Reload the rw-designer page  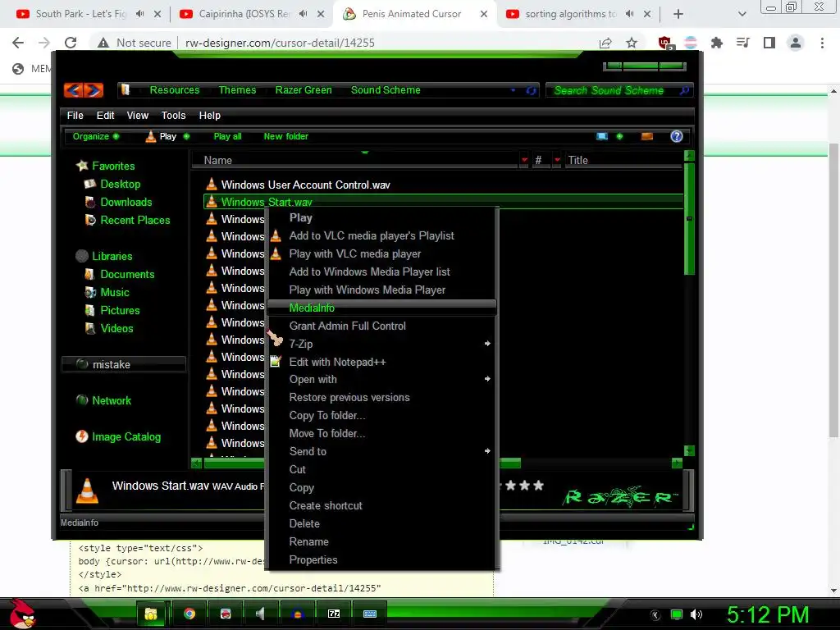pos(71,43)
